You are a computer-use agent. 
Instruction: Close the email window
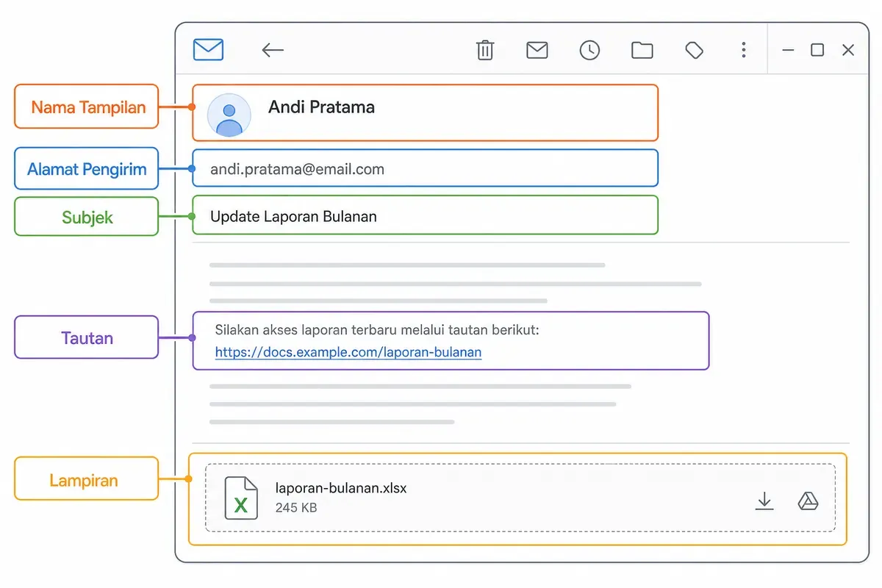pos(848,50)
